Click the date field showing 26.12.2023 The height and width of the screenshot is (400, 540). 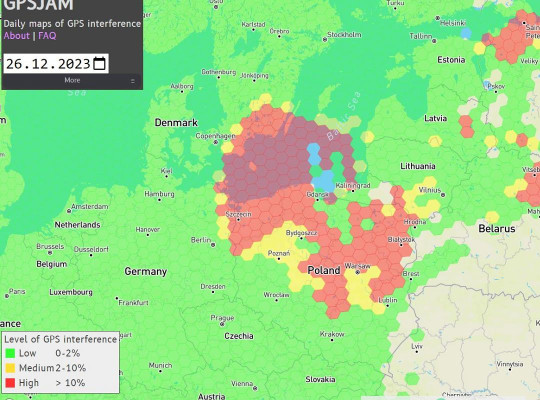click(56, 64)
